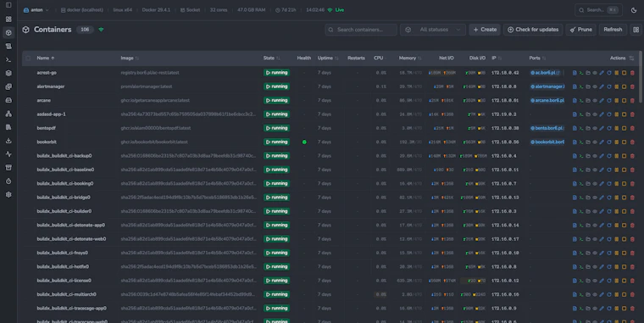The width and height of the screenshot is (644, 323).
Task: Stop the buildx_buildkit_ci-baseline0 container
Action: tap(624, 170)
